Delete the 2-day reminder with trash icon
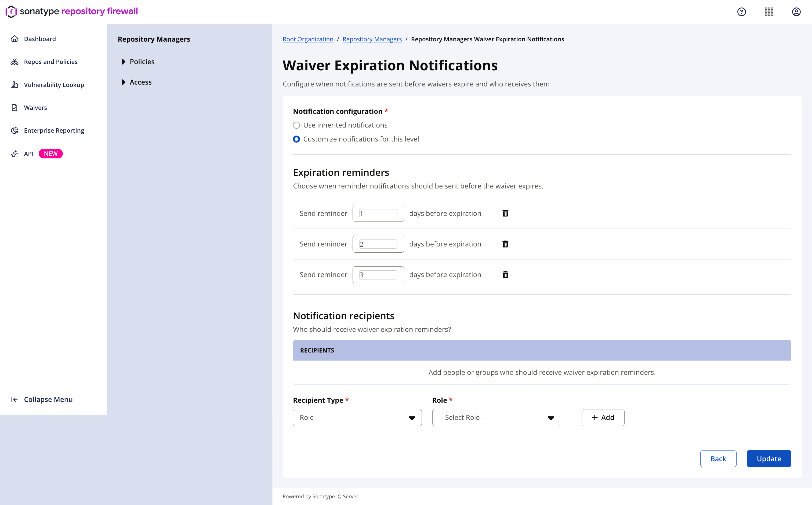The width and height of the screenshot is (812, 505). click(505, 244)
